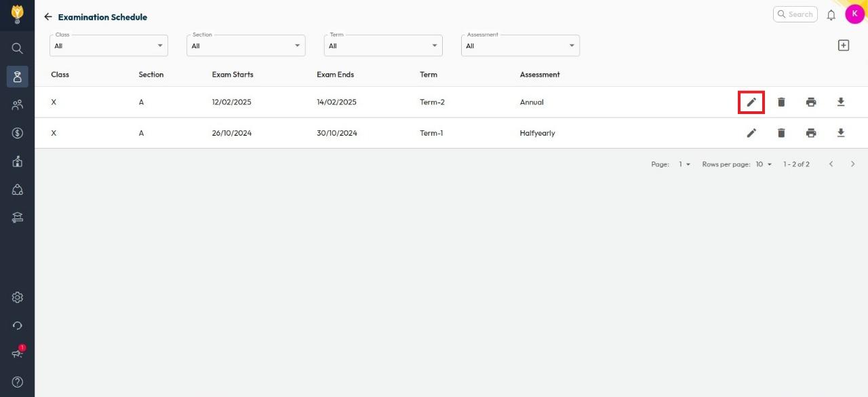Print the Term-1 Halfyearly schedule
Viewport: 868px width, 397px height.
811,133
